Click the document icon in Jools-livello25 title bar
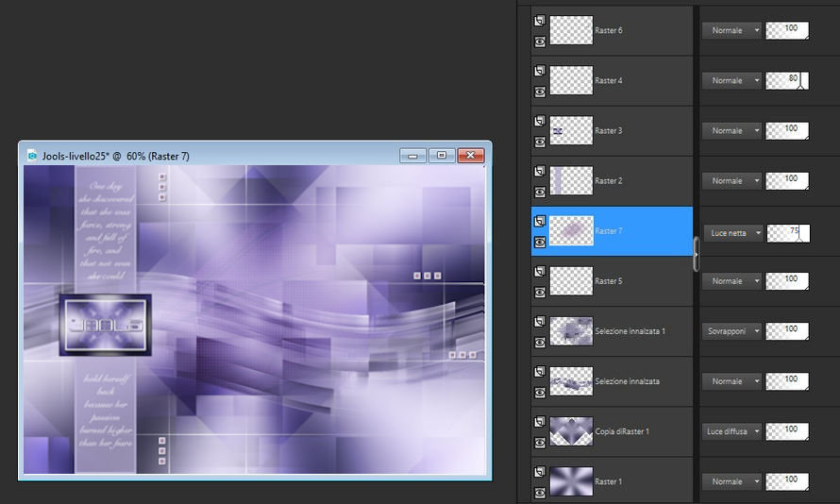The image size is (840, 504). tap(32, 156)
